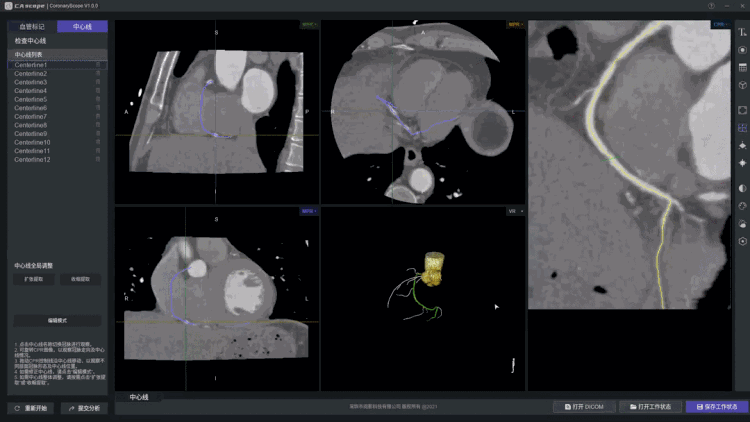Open the bottom-left MPR view dropdown
The image size is (750, 422).
tap(309, 211)
